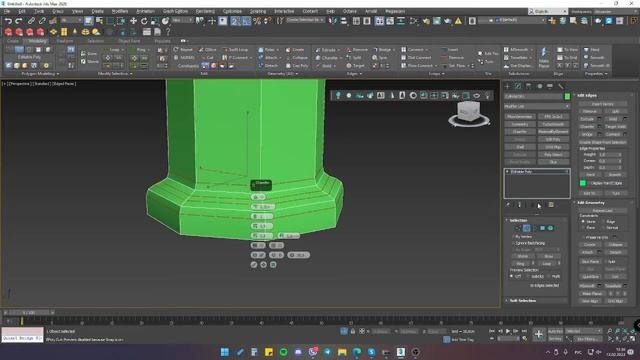Select Off preview selection radio

click(x=511, y=276)
